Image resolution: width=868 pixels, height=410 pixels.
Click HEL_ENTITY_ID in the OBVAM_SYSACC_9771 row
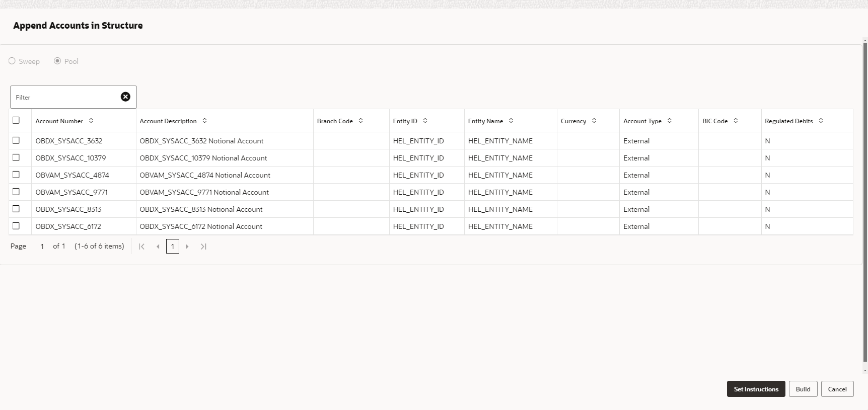click(x=418, y=192)
